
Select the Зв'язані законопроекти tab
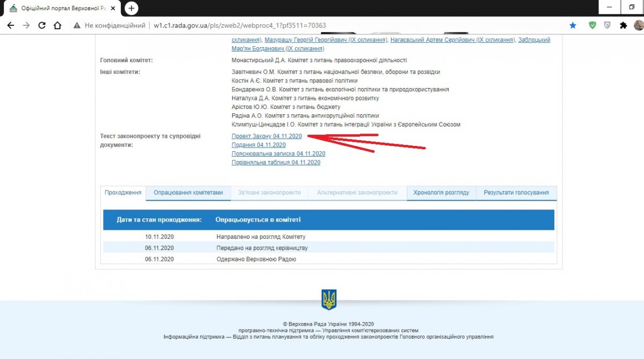tap(269, 193)
